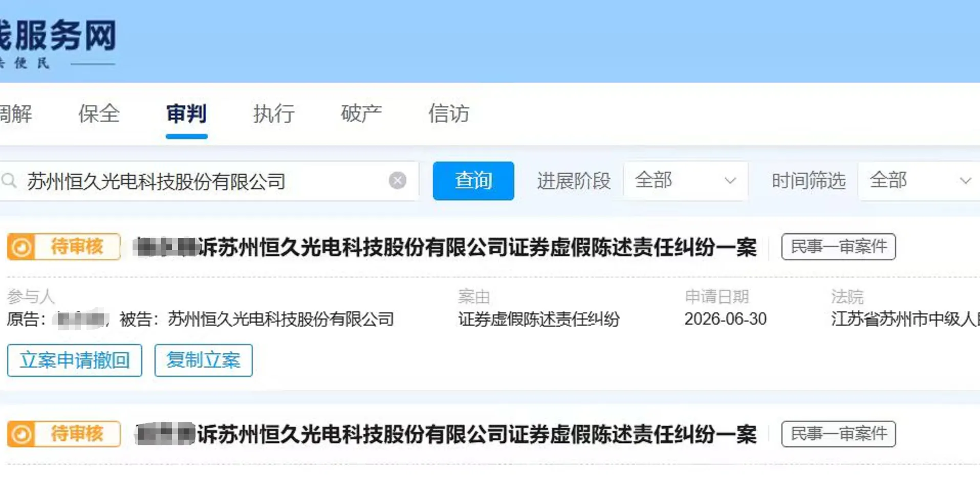This screenshot has height=478, width=980.
Task: Click the application date 2026-06-30
Action: (725, 320)
